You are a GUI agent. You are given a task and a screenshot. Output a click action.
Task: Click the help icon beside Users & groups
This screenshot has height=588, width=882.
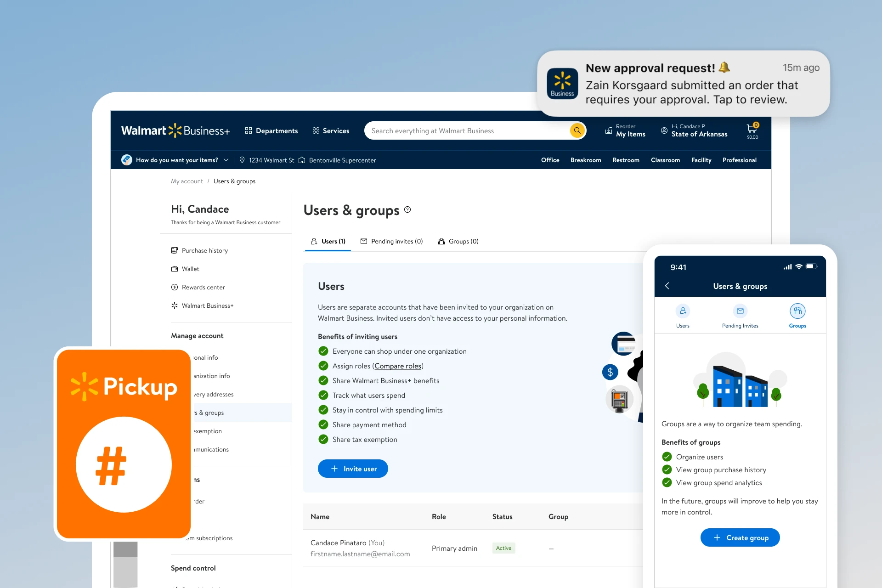(407, 210)
